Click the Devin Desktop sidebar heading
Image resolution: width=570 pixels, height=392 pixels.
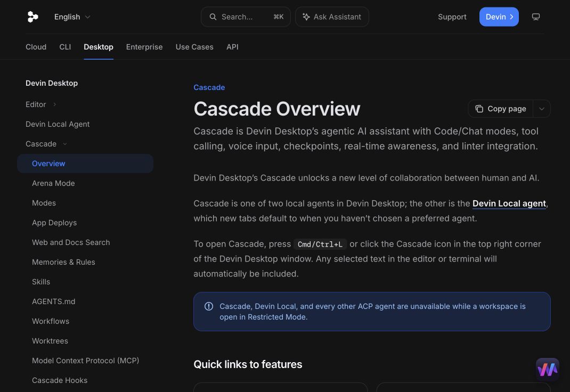52,83
